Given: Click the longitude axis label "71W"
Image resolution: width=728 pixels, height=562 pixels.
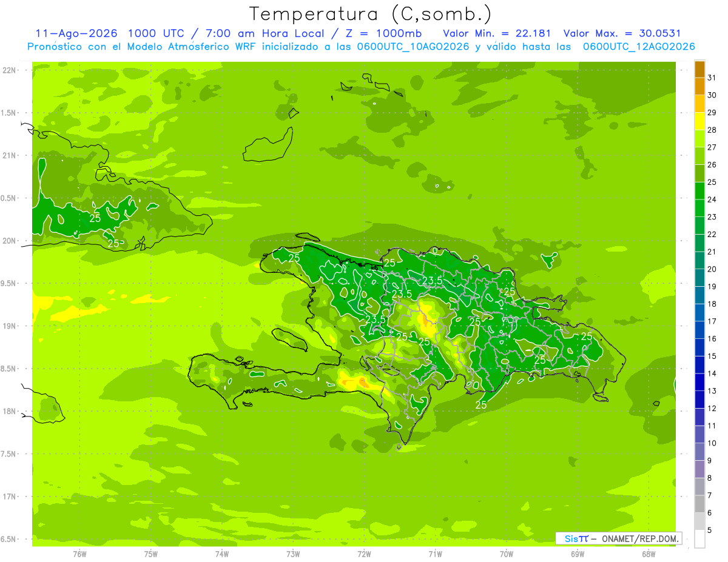Looking at the screenshot, I should tap(435, 554).
